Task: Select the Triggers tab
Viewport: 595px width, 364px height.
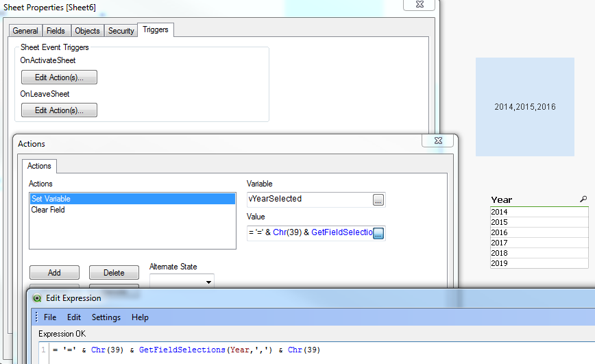Action: click(x=156, y=29)
